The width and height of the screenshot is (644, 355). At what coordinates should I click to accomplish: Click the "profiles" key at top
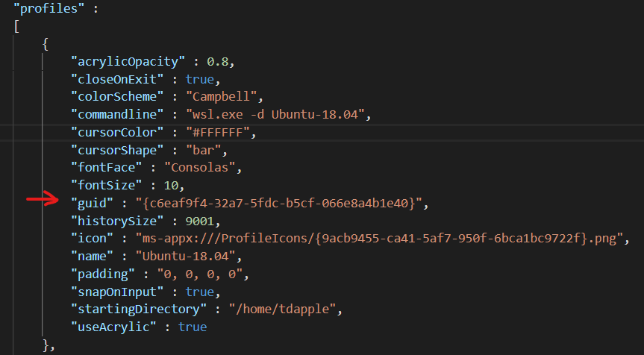46,9
